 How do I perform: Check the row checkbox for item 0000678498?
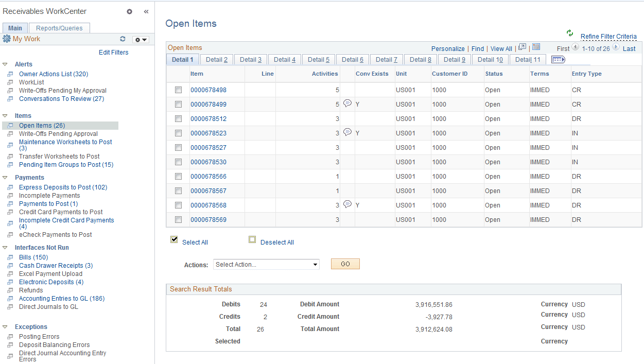point(177,90)
